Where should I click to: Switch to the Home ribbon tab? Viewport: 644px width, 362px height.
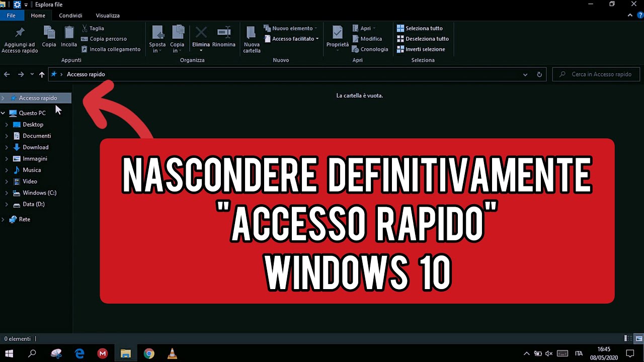(38, 16)
